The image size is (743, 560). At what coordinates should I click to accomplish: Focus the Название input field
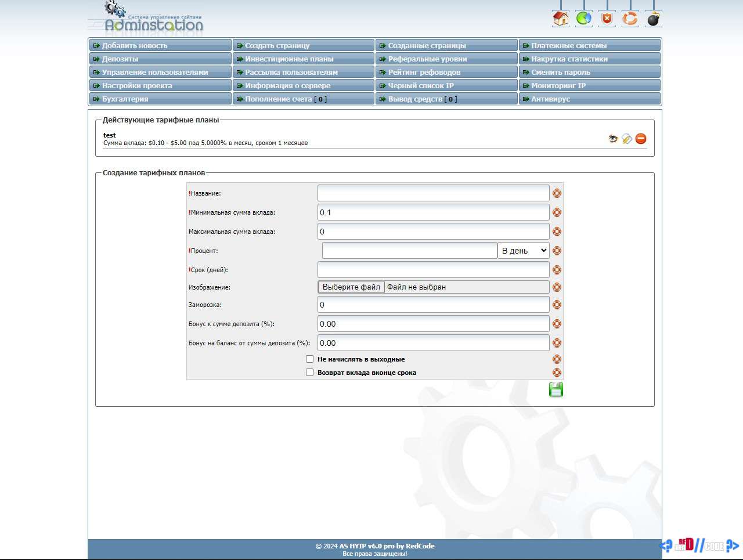tap(433, 193)
